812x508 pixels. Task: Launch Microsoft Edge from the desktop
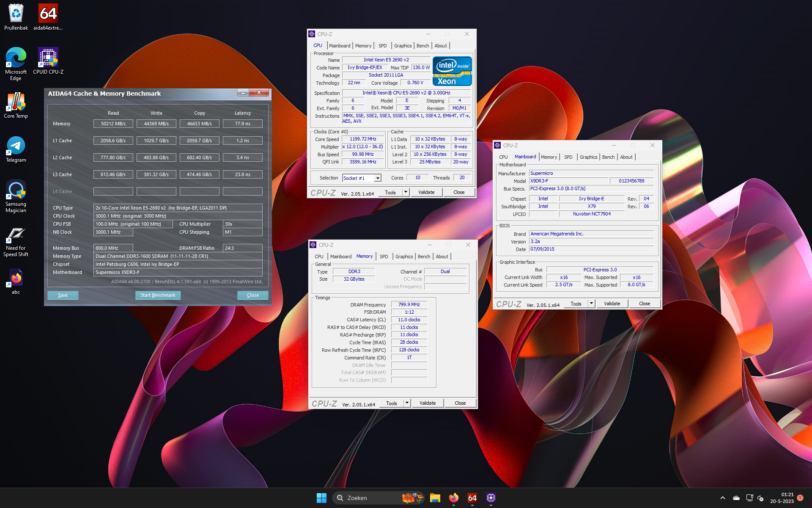point(16,63)
